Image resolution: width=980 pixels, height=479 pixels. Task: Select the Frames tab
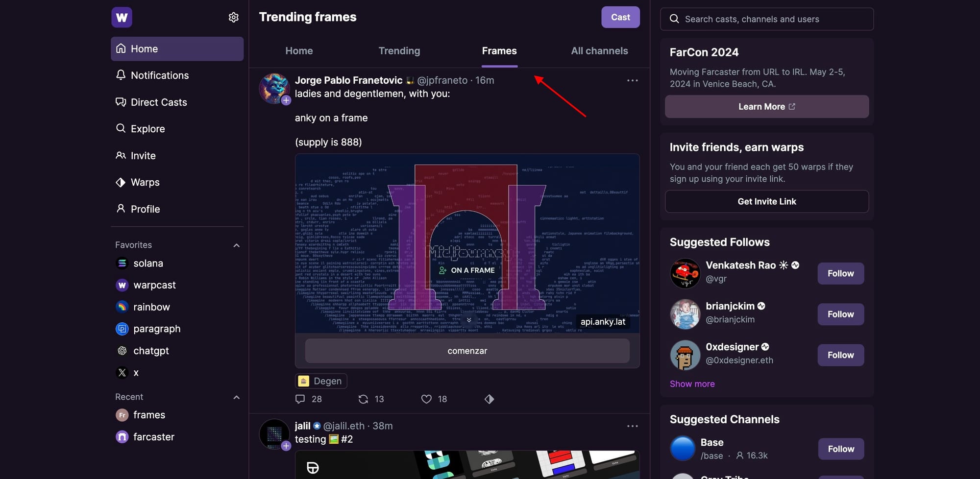pos(499,51)
